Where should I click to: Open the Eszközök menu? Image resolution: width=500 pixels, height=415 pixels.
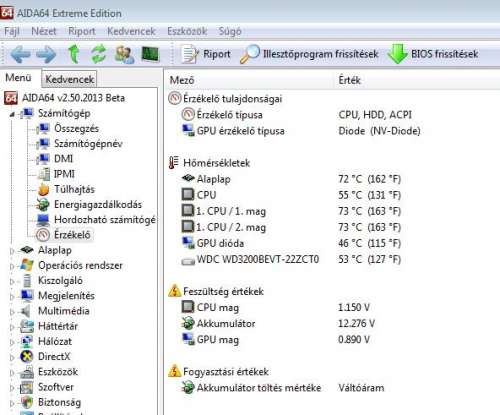pos(187,31)
